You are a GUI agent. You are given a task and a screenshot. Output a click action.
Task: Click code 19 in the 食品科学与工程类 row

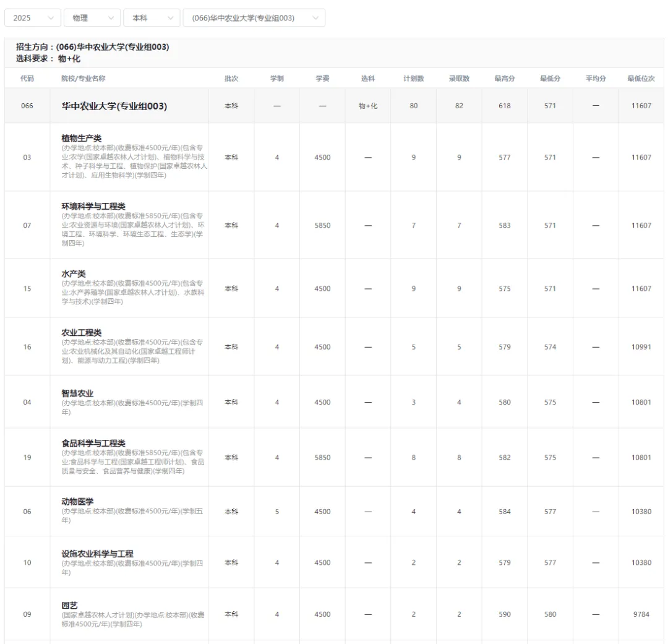(x=27, y=457)
